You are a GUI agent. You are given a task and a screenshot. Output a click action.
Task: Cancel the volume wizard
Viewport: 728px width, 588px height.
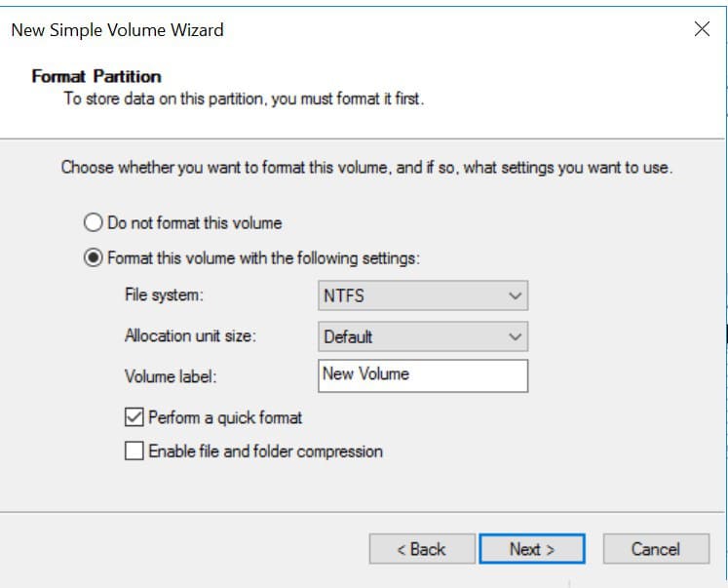tap(655, 549)
